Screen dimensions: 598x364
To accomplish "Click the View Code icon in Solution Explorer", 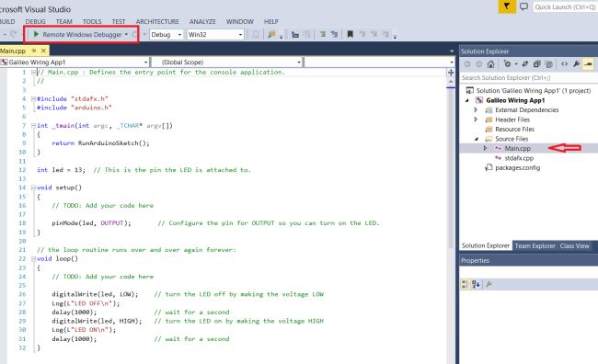I will pos(565,64).
